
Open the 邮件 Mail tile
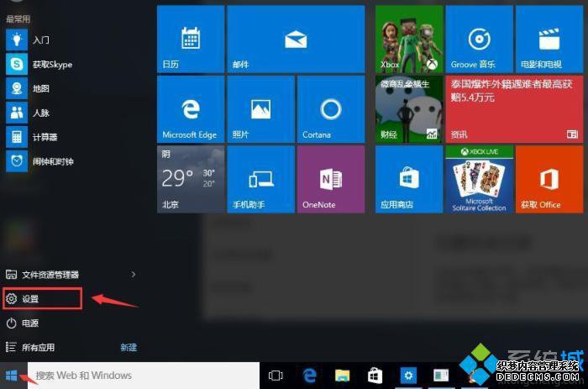click(x=296, y=39)
